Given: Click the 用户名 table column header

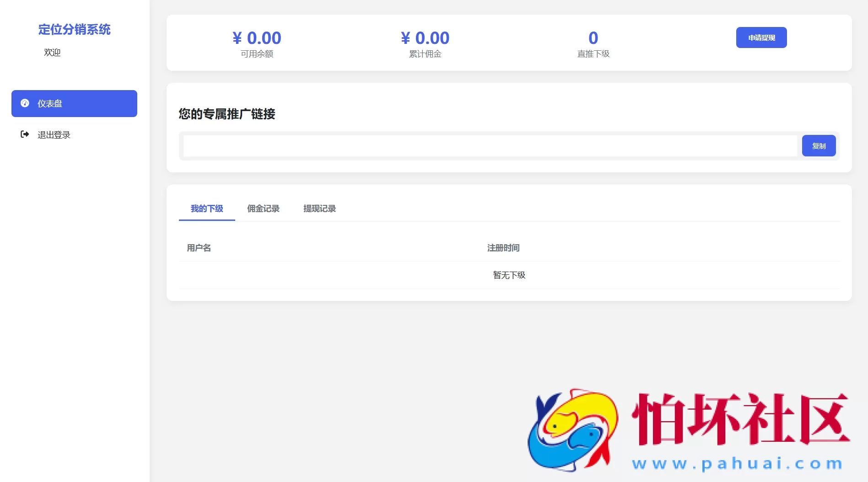Looking at the screenshot, I should click(x=198, y=248).
